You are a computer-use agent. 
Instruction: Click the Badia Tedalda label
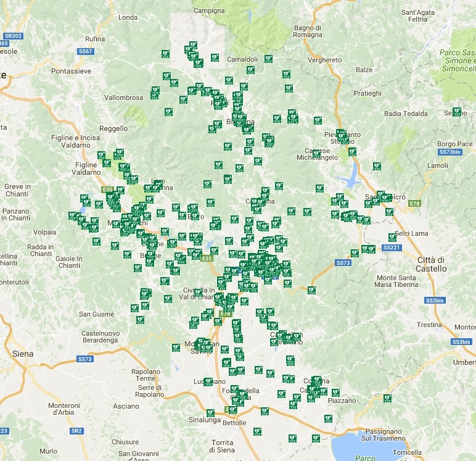pyautogui.click(x=406, y=114)
